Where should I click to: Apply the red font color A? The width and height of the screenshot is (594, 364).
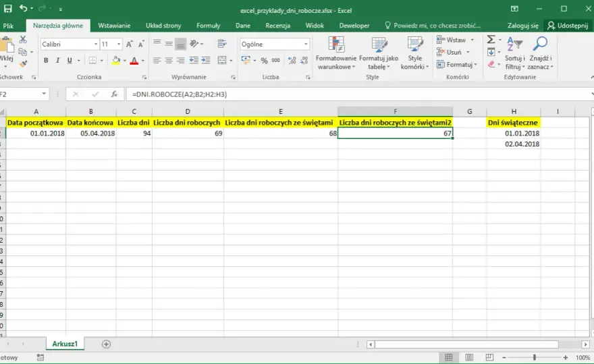(x=134, y=60)
